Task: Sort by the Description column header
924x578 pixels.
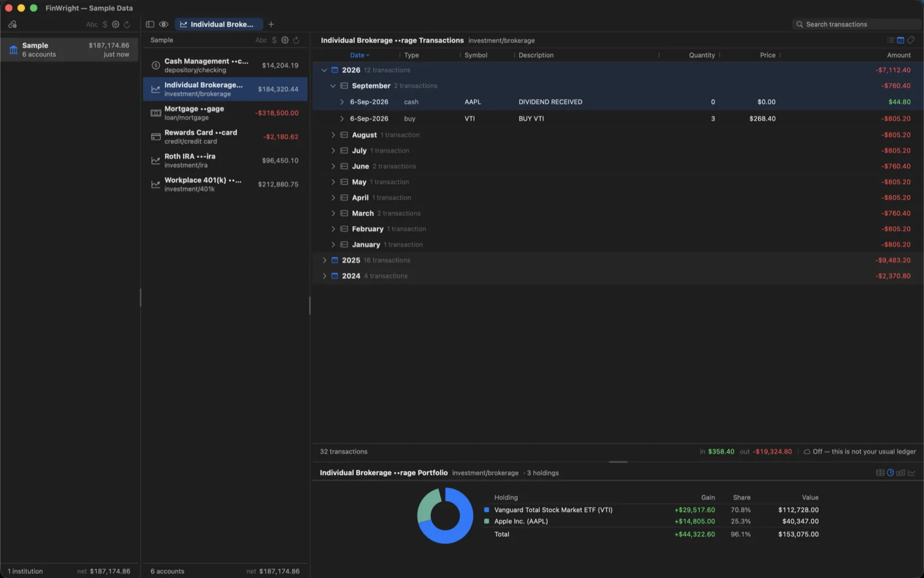Action: tap(536, 55)
